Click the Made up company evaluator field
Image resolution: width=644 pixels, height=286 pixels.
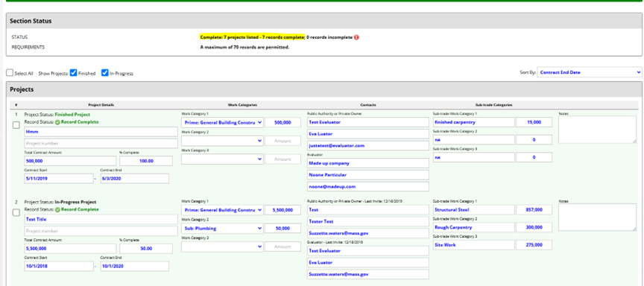pos(368,163)
